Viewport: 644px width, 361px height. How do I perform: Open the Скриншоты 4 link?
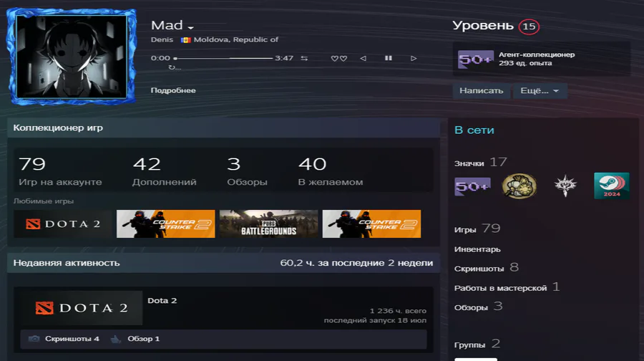point(72,339)
